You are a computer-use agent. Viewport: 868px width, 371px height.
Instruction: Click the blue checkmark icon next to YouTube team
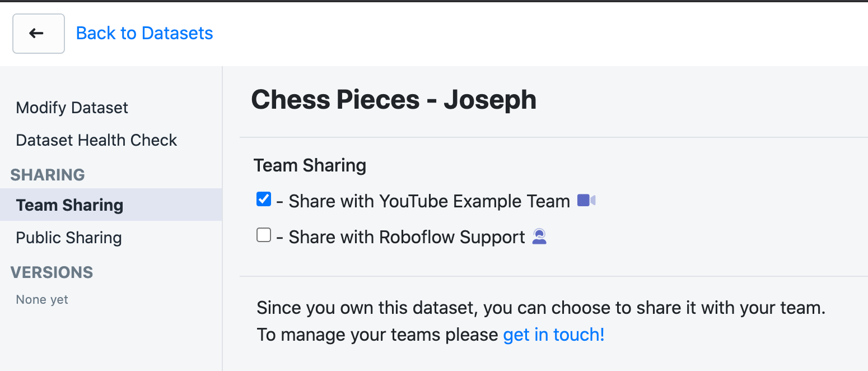click(x=263, y=198)
